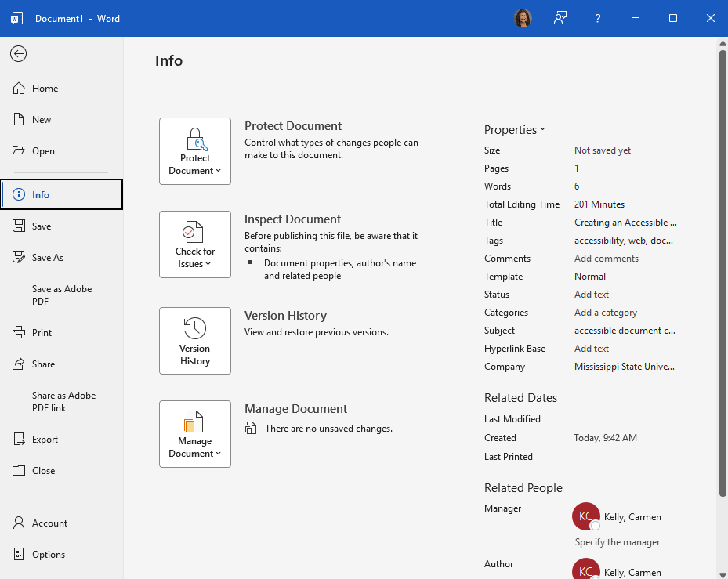This screenshot has height=579, width=728.
Task: Click the Manager Kelly, Carmen avatar
Action: [x=586, y=516]
